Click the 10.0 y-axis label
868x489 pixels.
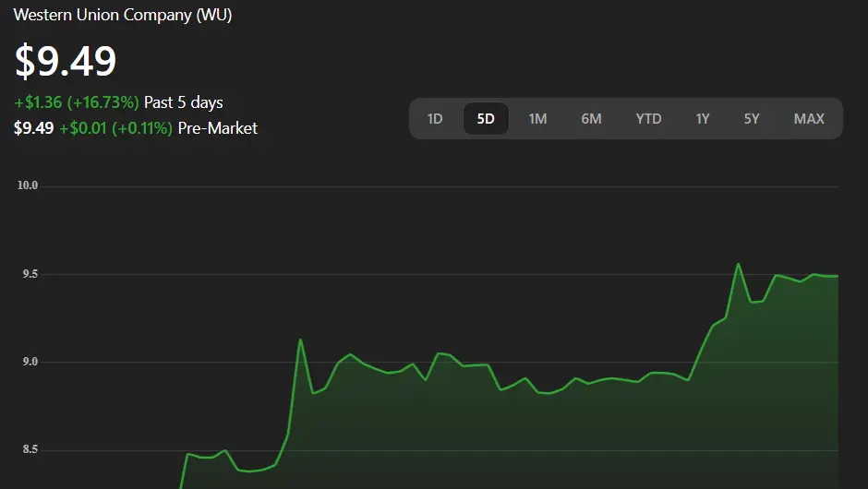[28, 185]
